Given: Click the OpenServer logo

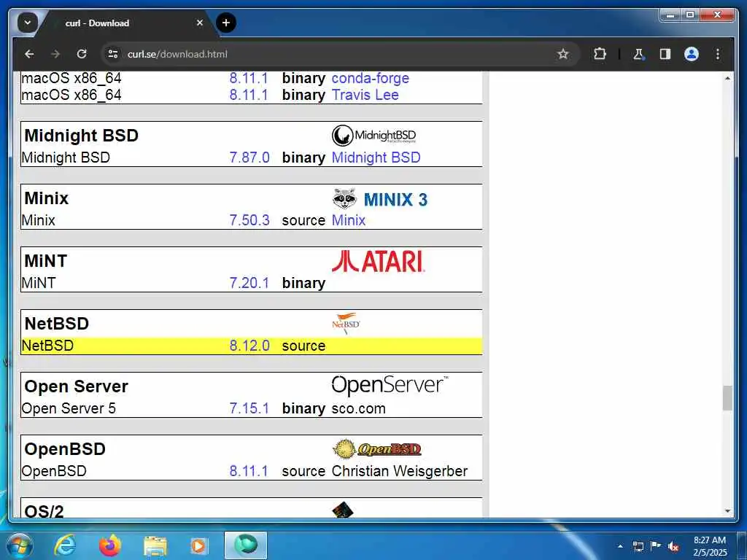Looking at the screenshot, I should click(x=390, y=385).
